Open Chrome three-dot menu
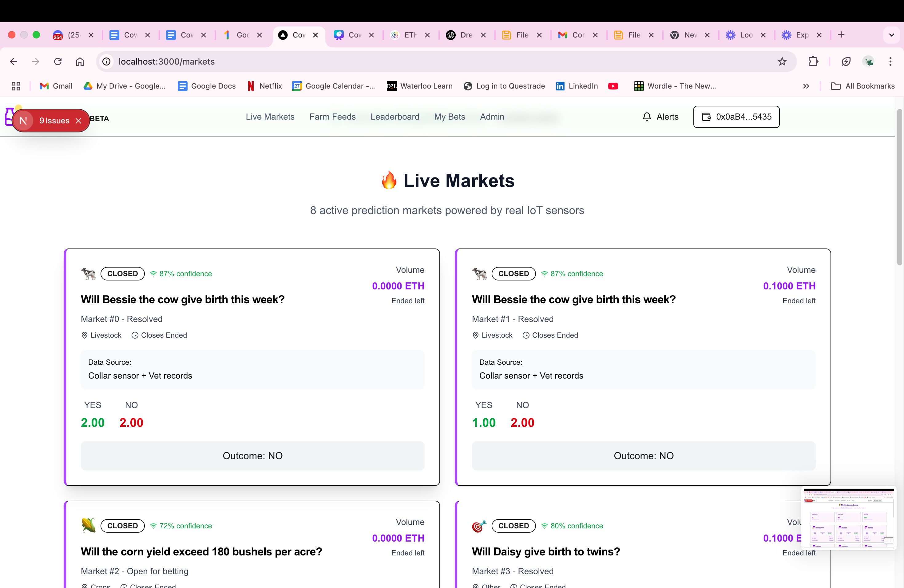This screenshot has height=588, width=904. (890, 62)
